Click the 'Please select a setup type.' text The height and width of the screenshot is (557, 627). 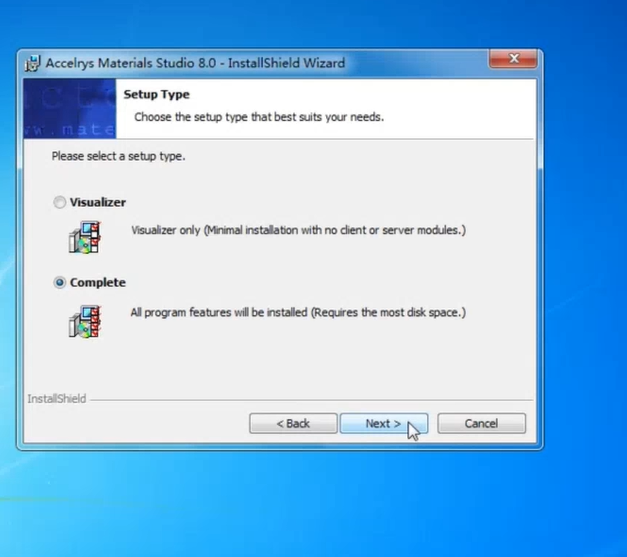118,156
